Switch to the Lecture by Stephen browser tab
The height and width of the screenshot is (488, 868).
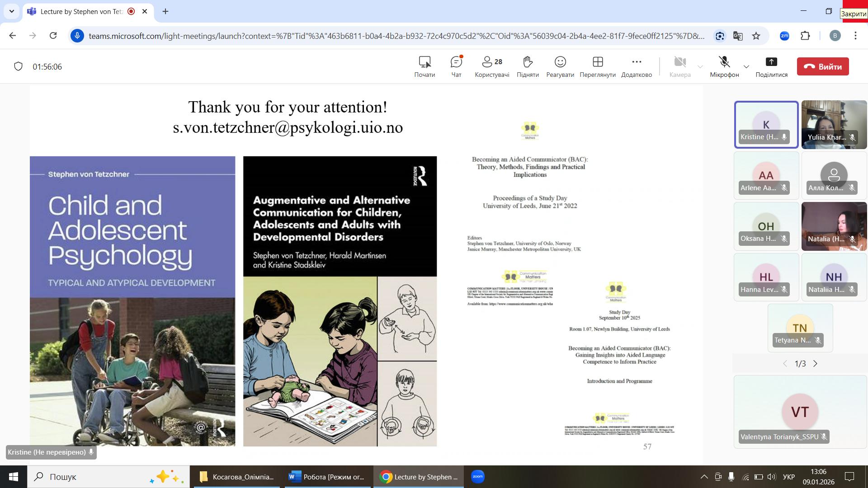pyautogui.click(x=81, y=11)
